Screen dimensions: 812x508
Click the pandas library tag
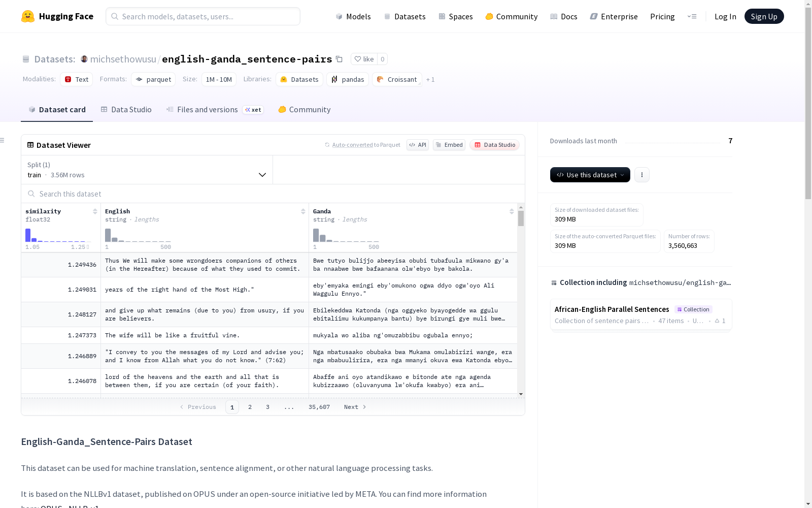[x=348, y=79]
